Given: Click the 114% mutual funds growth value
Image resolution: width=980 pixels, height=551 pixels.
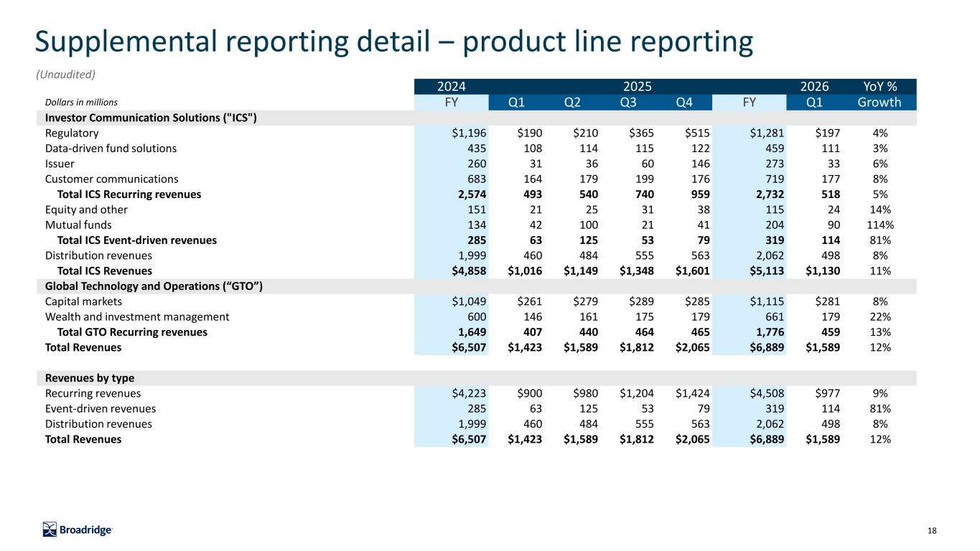Looking at the screenshot, I should [x=879, y=225].
